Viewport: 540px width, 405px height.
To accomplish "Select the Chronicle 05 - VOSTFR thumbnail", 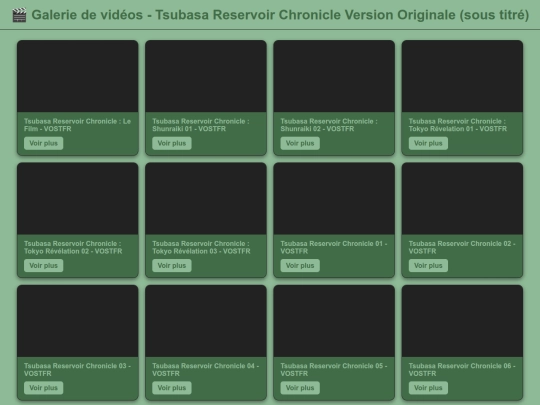I will click(x=334, y=321).
